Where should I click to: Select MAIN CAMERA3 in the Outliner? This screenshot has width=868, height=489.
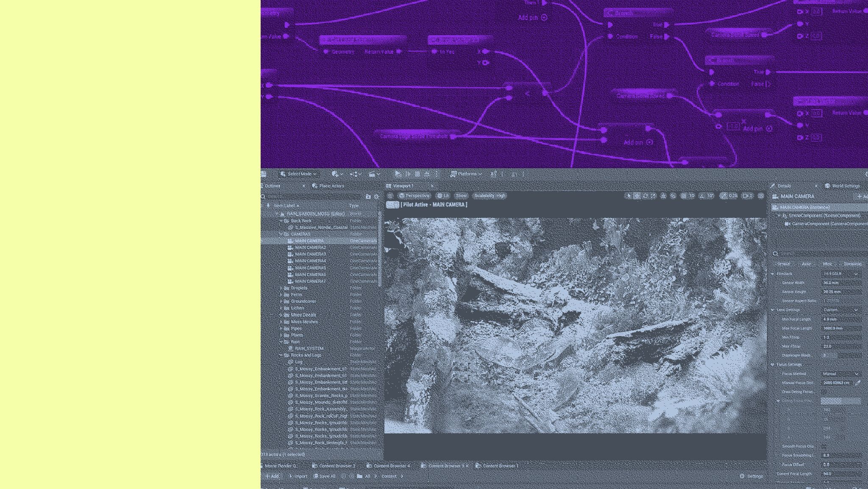coord(310,254)
